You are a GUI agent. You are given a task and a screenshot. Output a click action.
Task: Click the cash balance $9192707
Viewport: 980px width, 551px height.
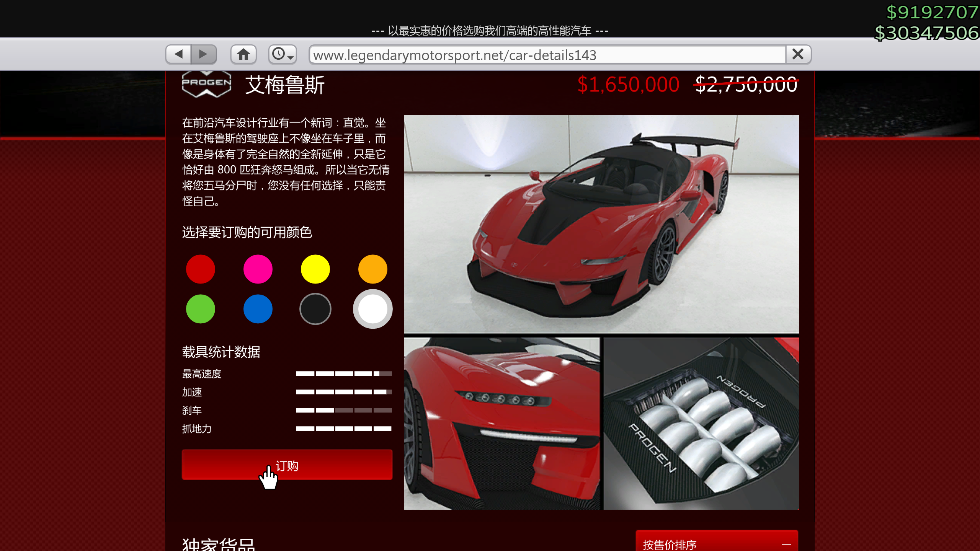pos(933,12)
